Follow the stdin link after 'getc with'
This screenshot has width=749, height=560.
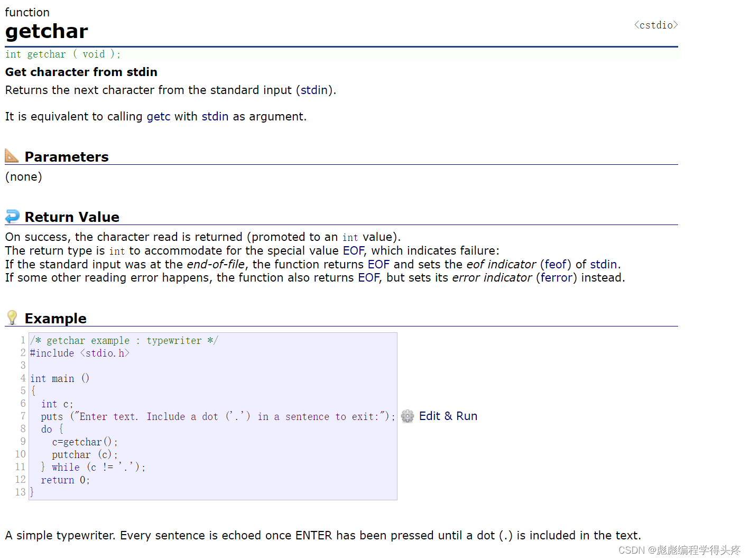point(215,117)
